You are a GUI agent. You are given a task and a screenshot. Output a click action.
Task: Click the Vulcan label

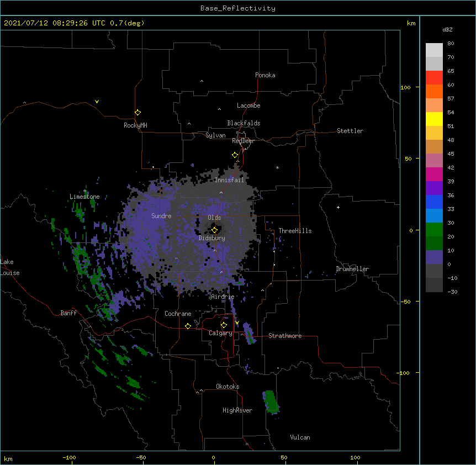(300, 437)
